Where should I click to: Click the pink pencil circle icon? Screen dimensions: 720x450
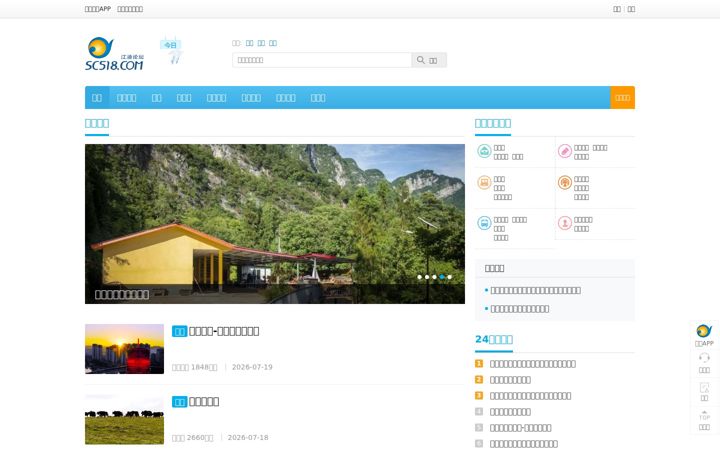(x=564, y=151)
